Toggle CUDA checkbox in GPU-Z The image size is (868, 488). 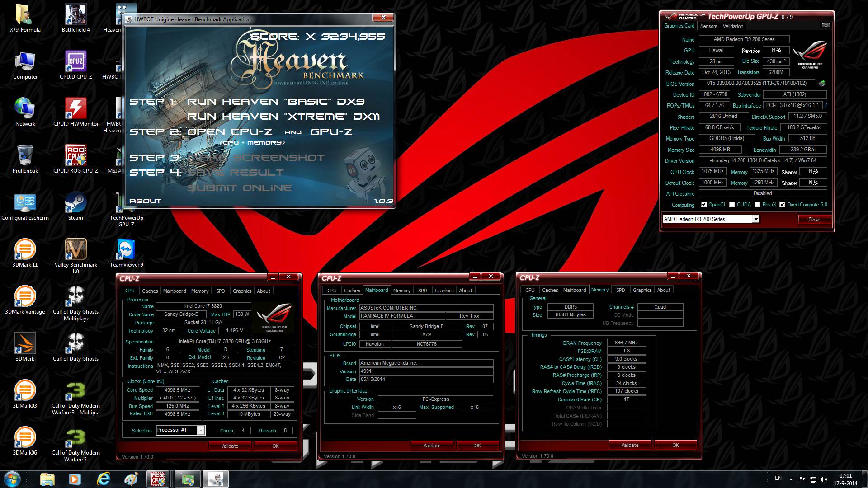(x=732, y=205)
